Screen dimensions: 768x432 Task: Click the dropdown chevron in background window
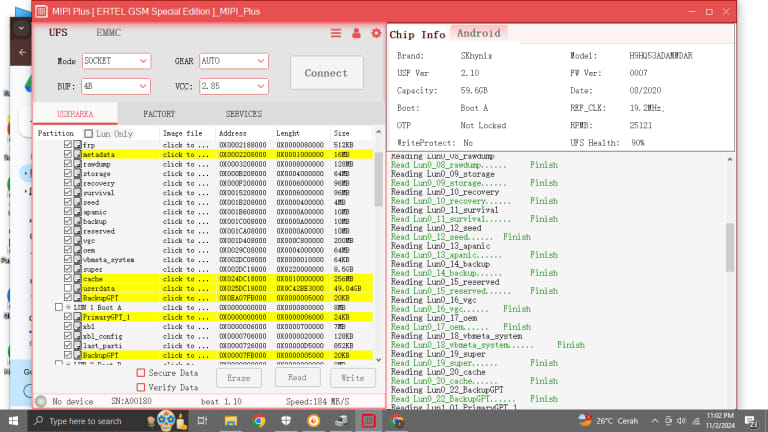[x=21, y=28]
